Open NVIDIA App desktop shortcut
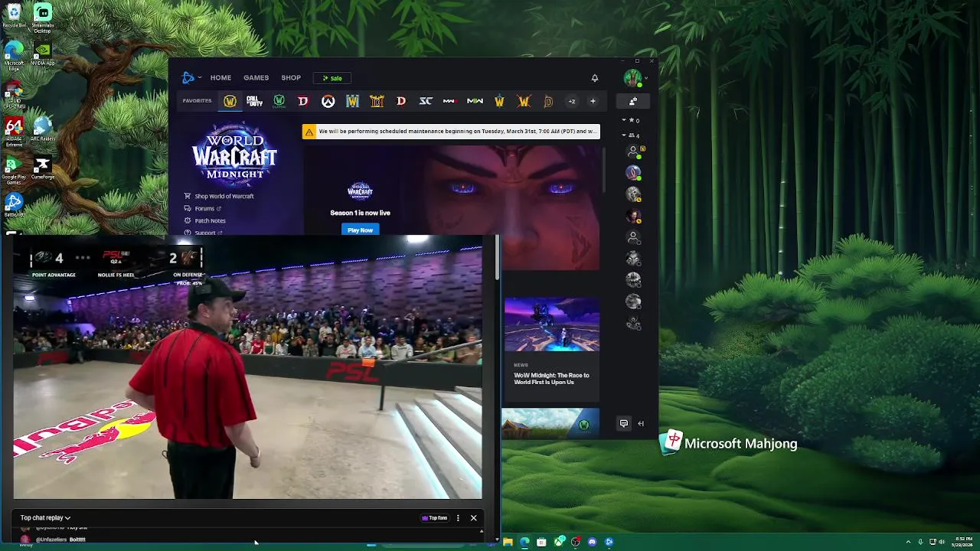Image resolution: width=980 pixels, height=551 pixels. [x=43, y=54]
